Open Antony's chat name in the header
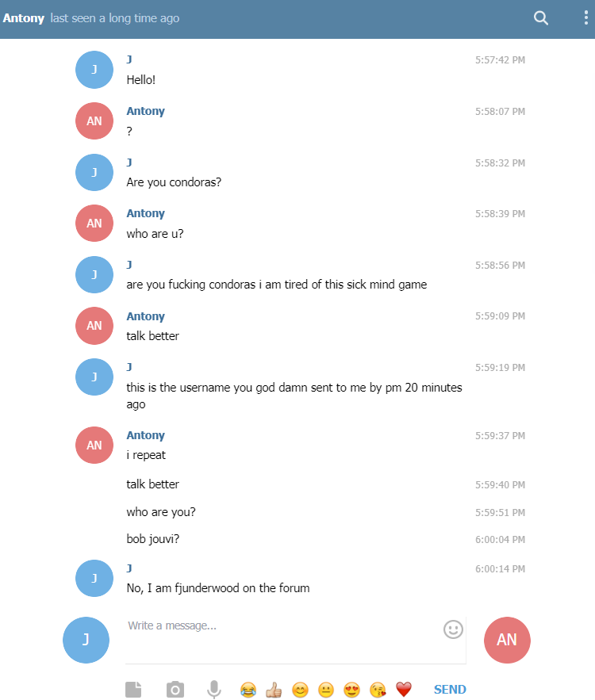595x700 pixels. tap(23, 18)
